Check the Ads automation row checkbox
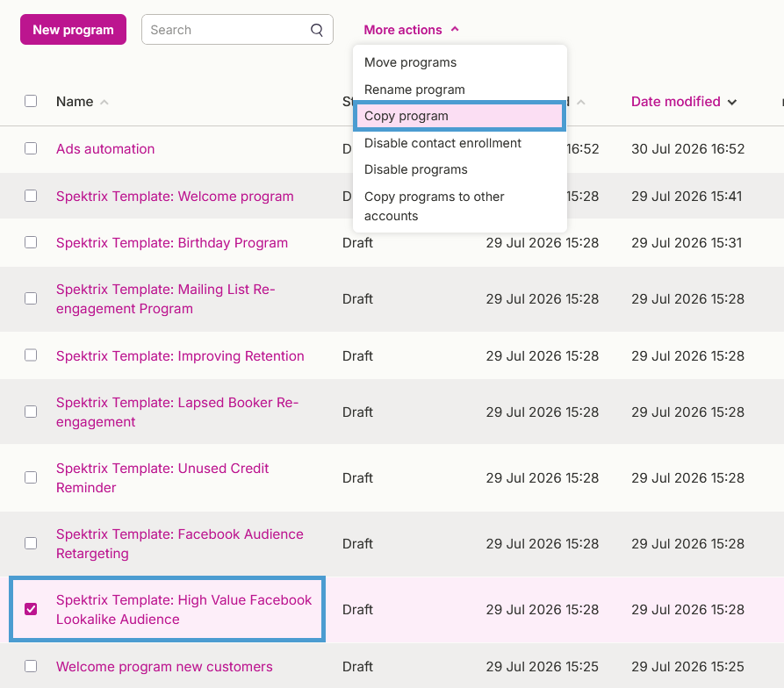 tap(31, 148)
